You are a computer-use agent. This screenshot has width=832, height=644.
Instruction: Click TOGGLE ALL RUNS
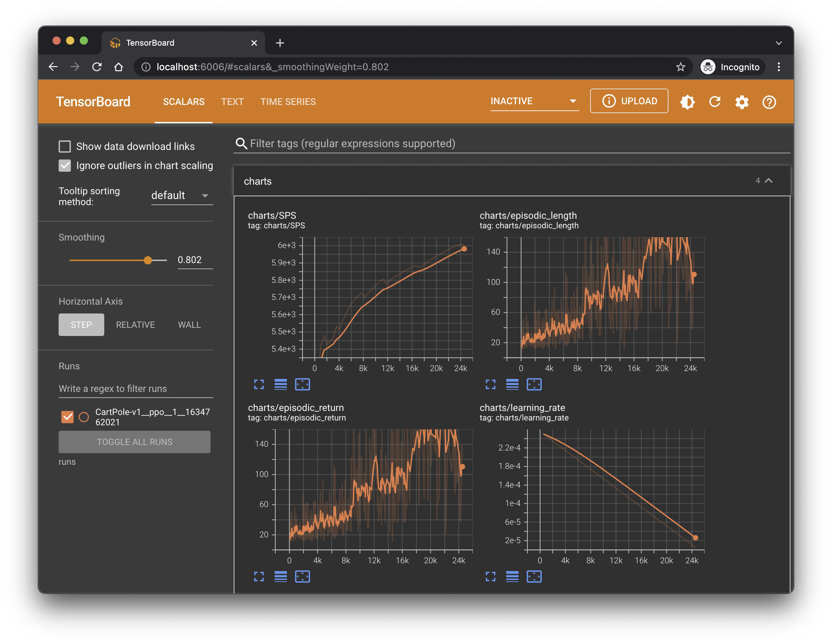[135, 442]
